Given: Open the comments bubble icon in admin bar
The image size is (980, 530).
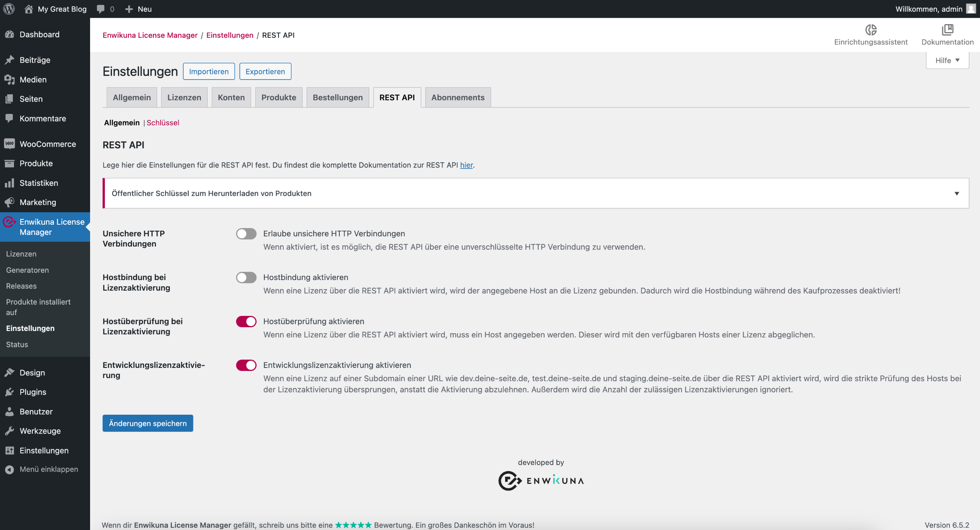Looking at the screenshot, I should click(100, 9).
